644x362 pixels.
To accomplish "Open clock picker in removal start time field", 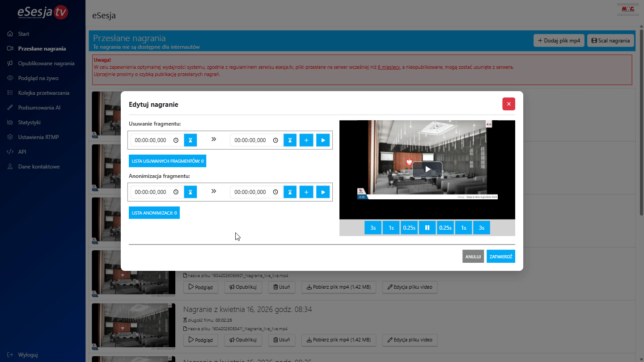I will pos(176,140).
